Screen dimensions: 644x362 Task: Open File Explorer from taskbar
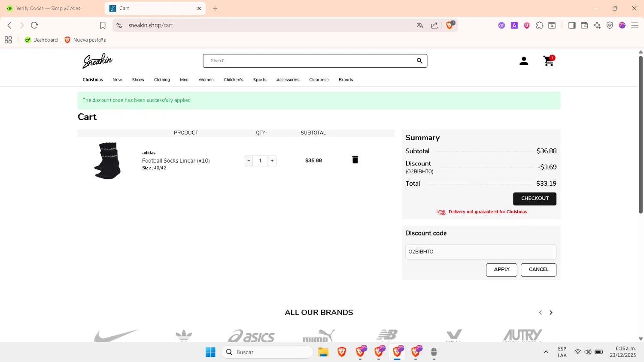click(323, 352)
